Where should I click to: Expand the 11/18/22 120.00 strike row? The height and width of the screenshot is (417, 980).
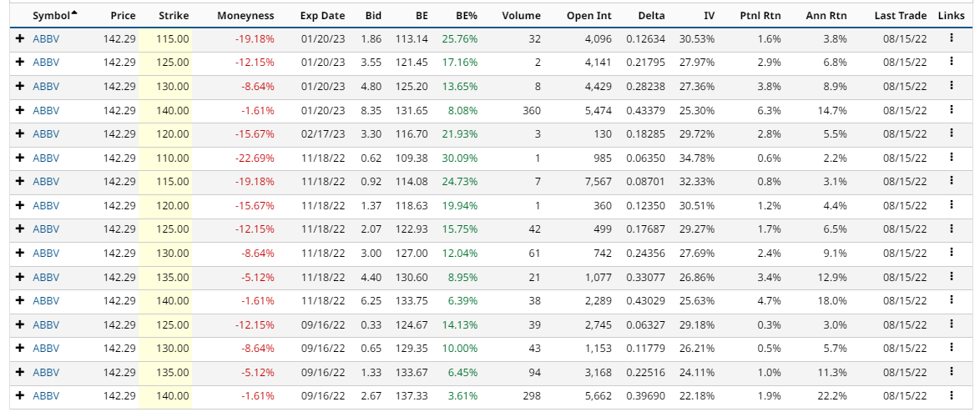pos(19,205)
